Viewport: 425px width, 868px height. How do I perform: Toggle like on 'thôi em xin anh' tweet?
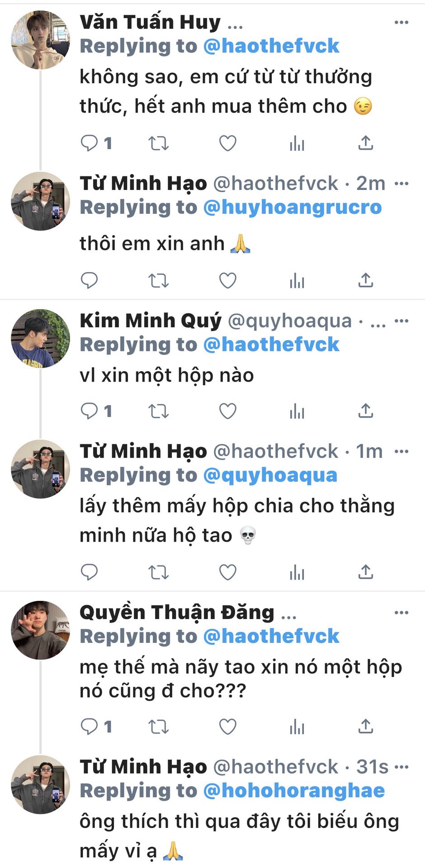point(228,280)
